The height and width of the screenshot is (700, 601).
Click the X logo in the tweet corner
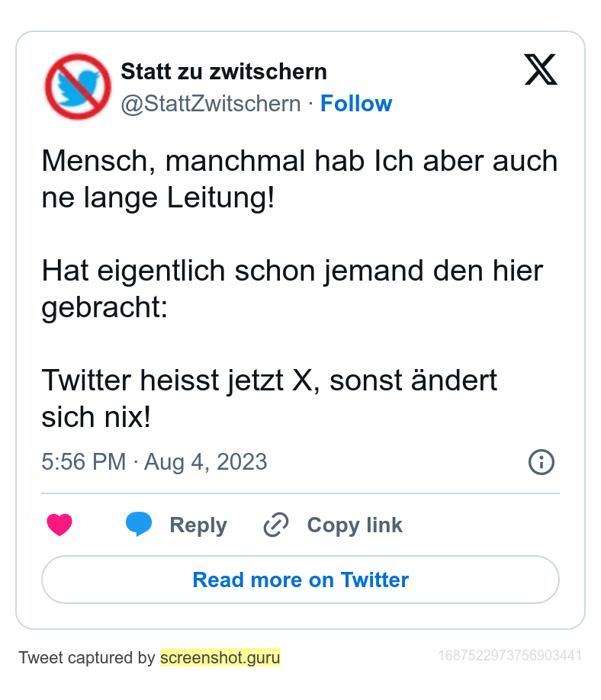pos(541,71)
